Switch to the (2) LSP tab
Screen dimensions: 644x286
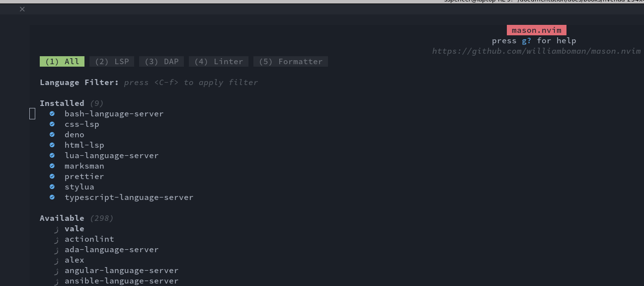[112, 62]
